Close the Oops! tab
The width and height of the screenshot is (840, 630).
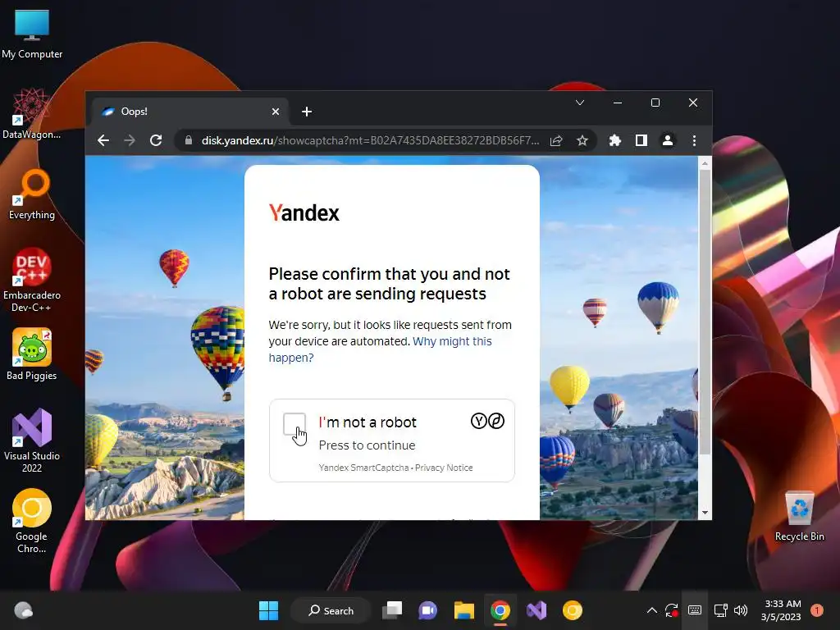[x=276, y=112]
